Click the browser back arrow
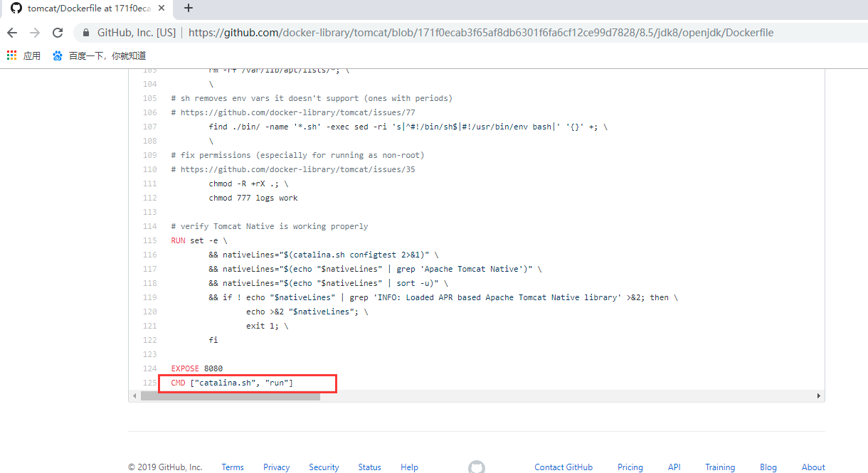The height and width of the screenshot is (473, 868). click(x=12, y=33)
